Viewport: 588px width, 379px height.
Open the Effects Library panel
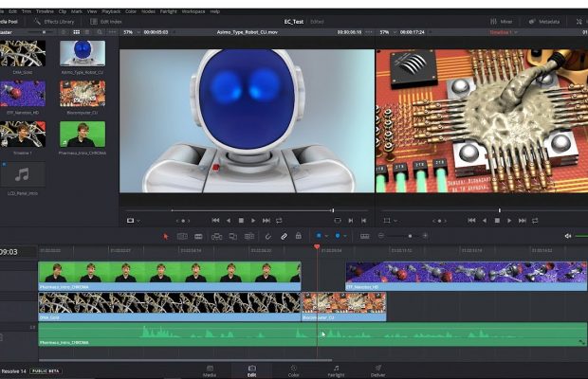57,20
